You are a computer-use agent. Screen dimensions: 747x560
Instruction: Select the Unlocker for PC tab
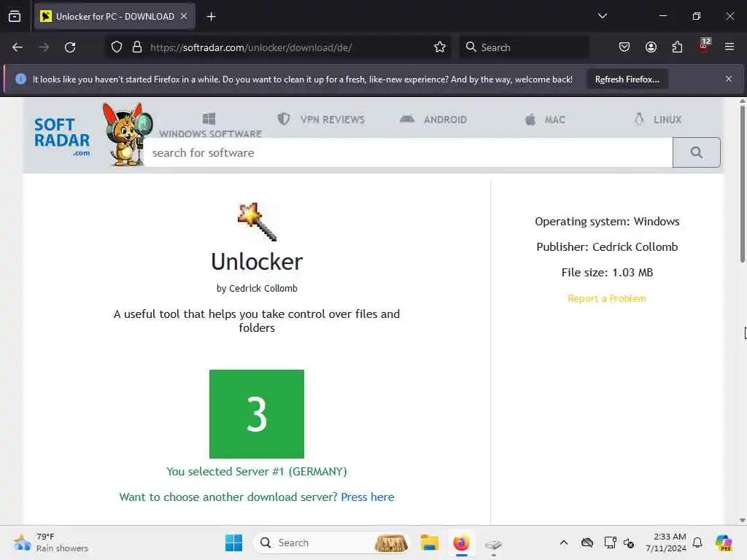pos(115,17)
